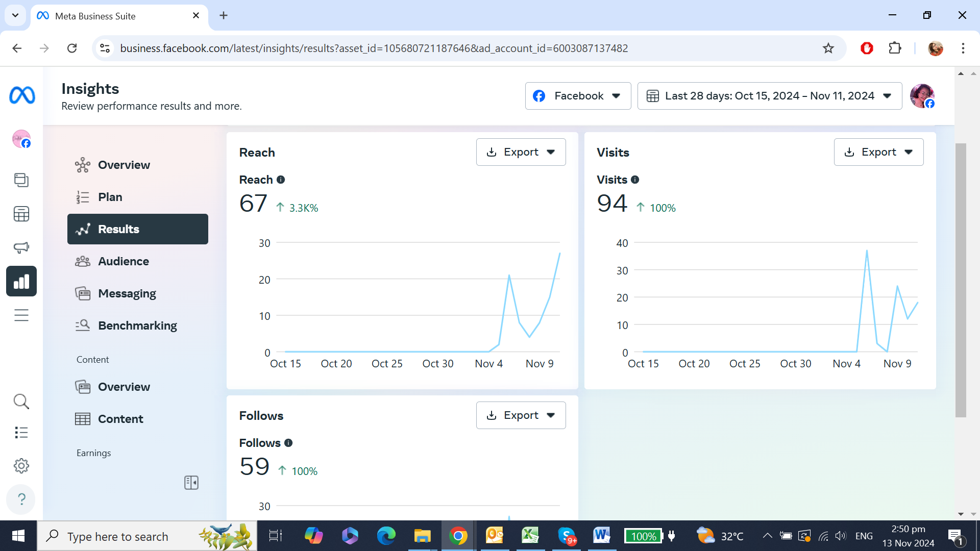The height and width of the screenshot is (551, 980).
Task: Open Messaging insights section
Action: pyautogui.click(x=127, y=293)
